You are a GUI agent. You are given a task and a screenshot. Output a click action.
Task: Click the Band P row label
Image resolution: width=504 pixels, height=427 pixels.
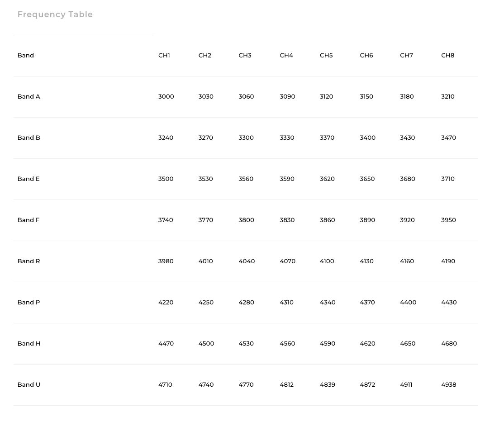[x=29, y=302]
